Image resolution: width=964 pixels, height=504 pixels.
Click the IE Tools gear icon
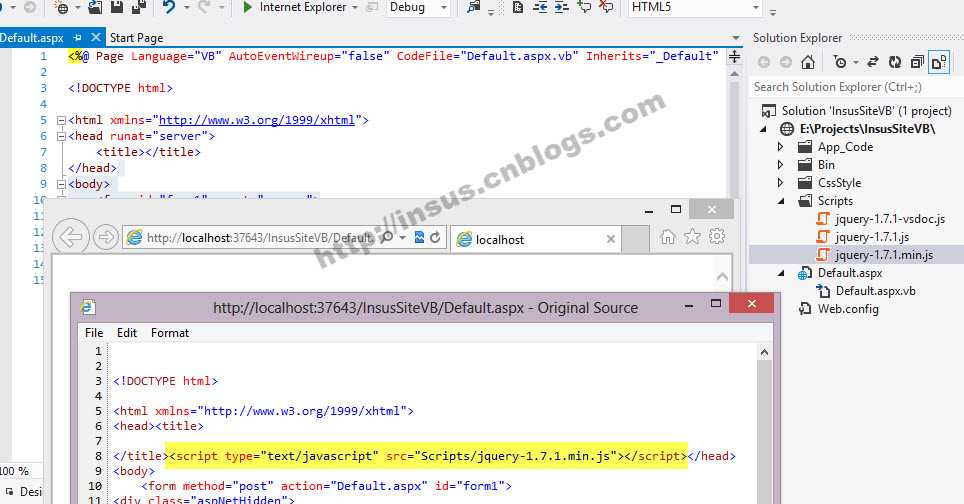[x=717, y=237]
